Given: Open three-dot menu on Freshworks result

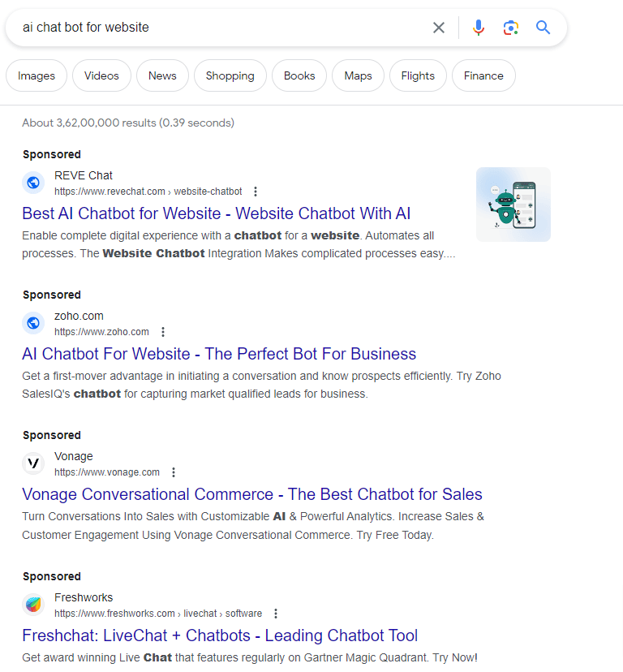Looking at the screenshot, I should [276, 613].
